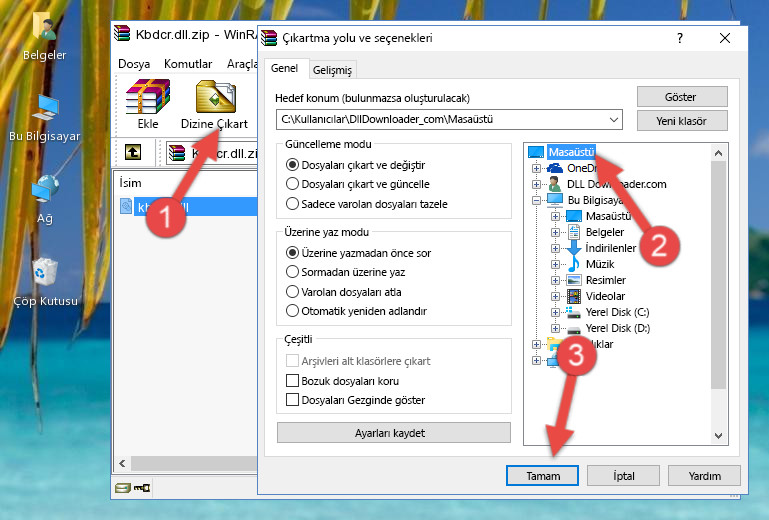Select the Resimler picture icon in tree
769x520 pixels.
573,280
